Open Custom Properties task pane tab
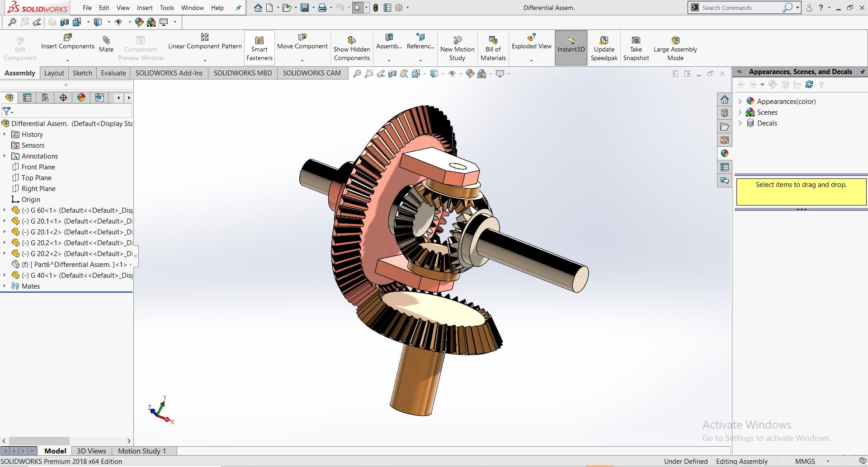This screenshot has width=868, height=467. (725, 167)
